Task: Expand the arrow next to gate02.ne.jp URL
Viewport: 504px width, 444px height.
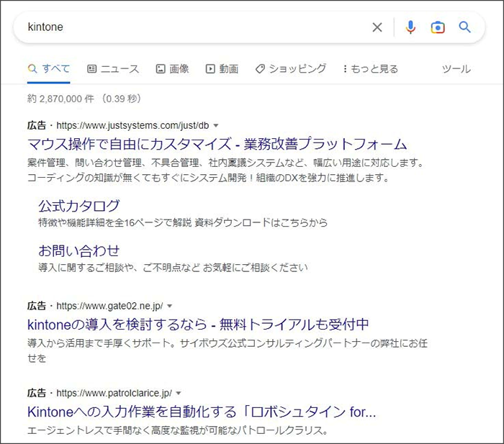Action: (170, 306)
